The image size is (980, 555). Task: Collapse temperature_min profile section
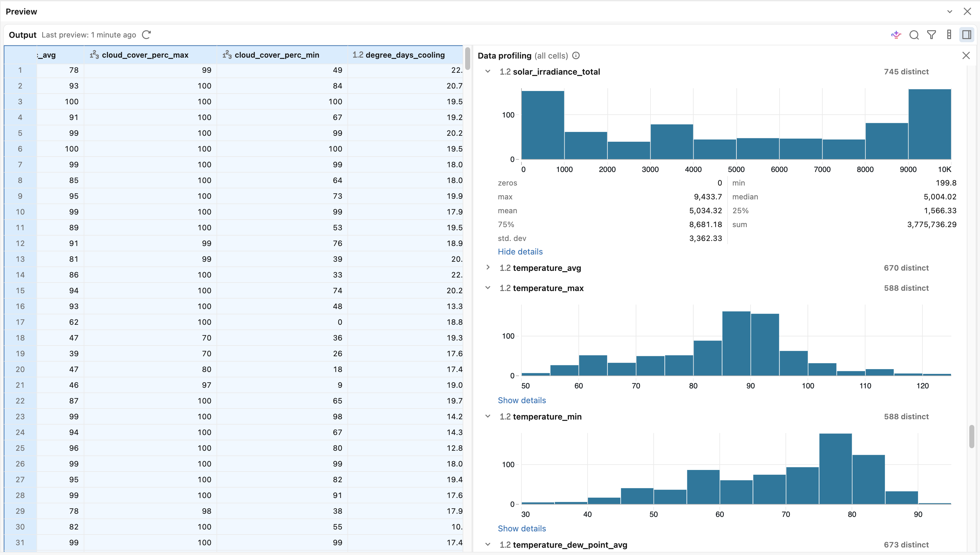488,416
